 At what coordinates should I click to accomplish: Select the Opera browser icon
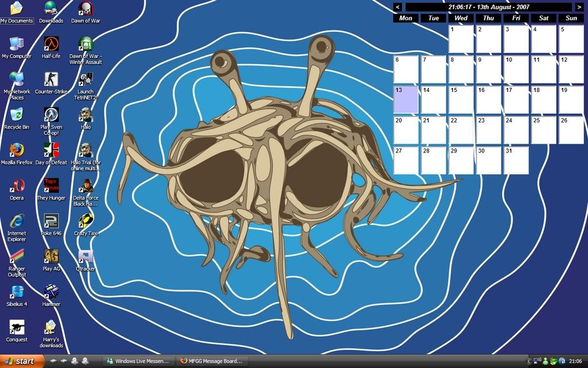(x=17, y=186)
